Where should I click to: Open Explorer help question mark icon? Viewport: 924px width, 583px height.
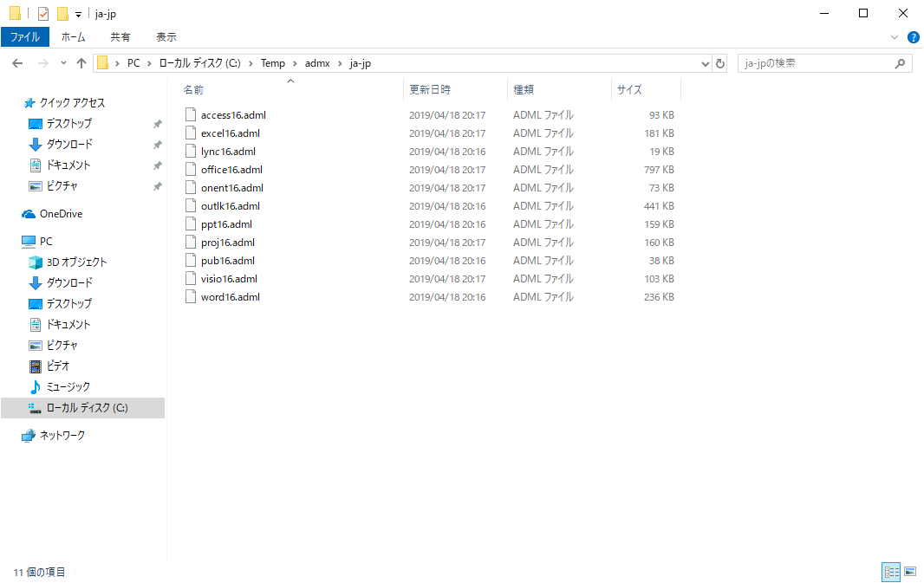pos(914,37)
